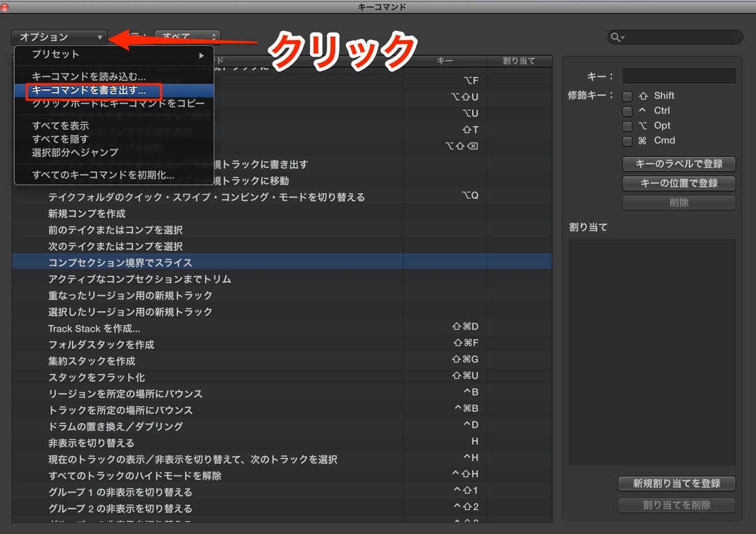756x534 pixels.
Task: Select 次のテイクまたはコンプを選択 row
Action: point(282,246)
